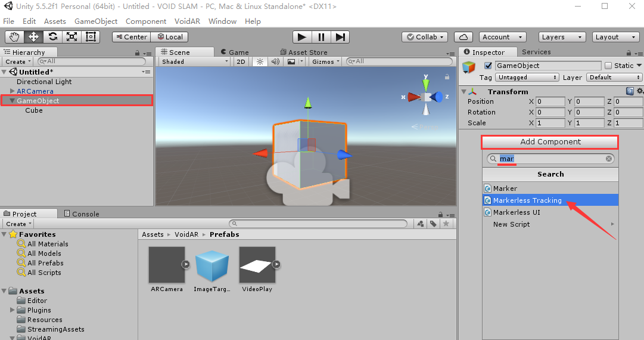Select Cube in Hierarchy
644x340 pixels.
(x=34, y=110)
